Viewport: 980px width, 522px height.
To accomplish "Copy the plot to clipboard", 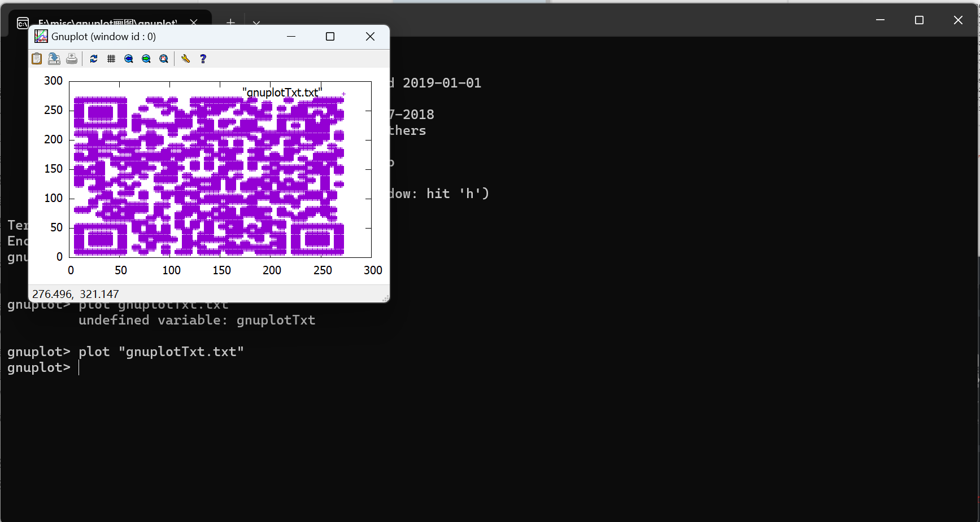I will [37, 59].
